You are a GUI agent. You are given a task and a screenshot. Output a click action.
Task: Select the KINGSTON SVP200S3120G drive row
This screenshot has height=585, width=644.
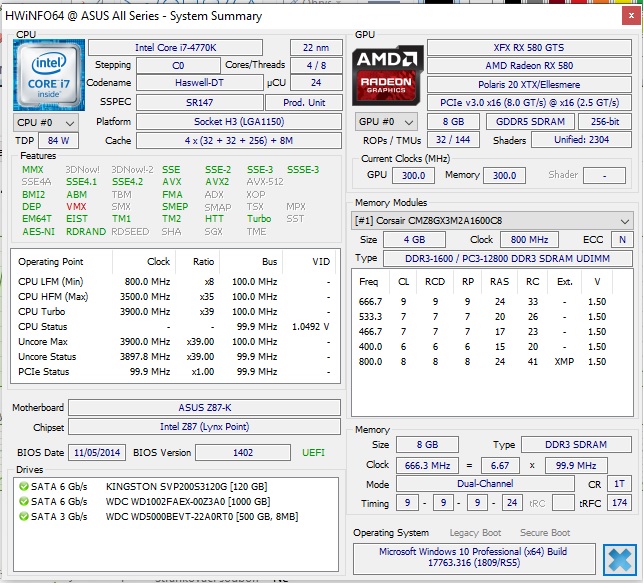[x=177, y=487]
